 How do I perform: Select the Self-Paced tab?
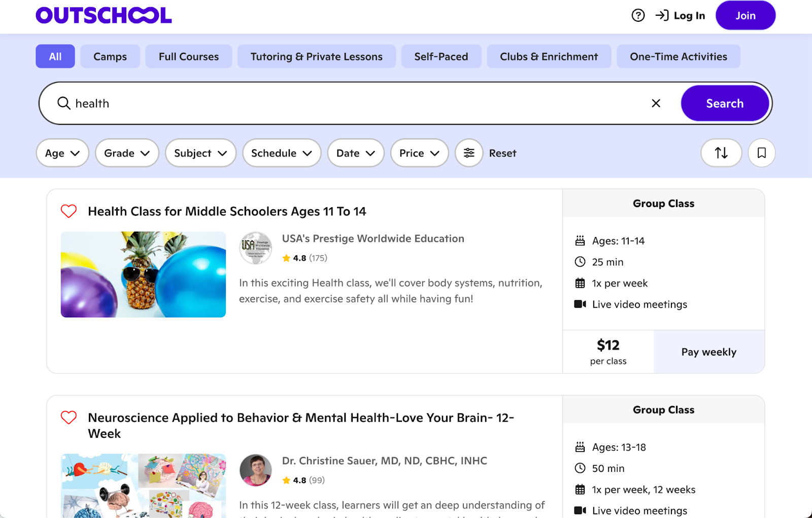pyautogui.click(x=441, y=56)
